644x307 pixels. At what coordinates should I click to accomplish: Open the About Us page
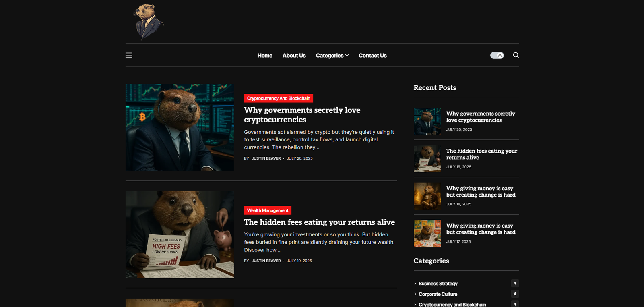(294, 56)
